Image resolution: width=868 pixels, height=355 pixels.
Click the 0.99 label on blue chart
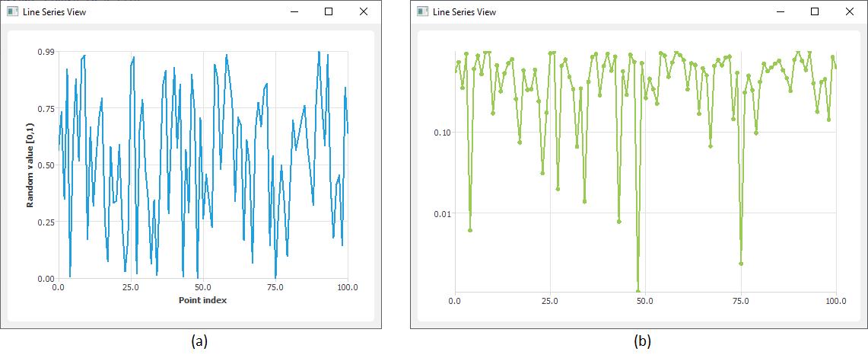[x=45, y=52]
